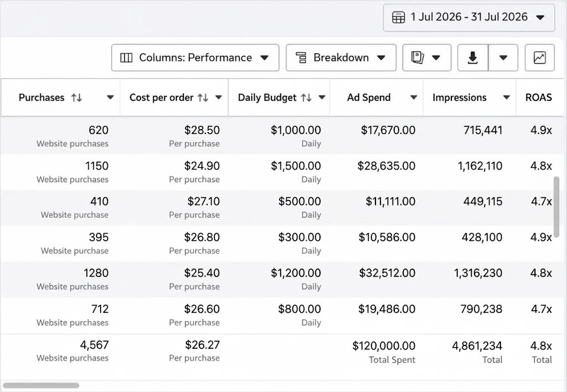Expand the export options arrow next to download

(x=503, y=58)
